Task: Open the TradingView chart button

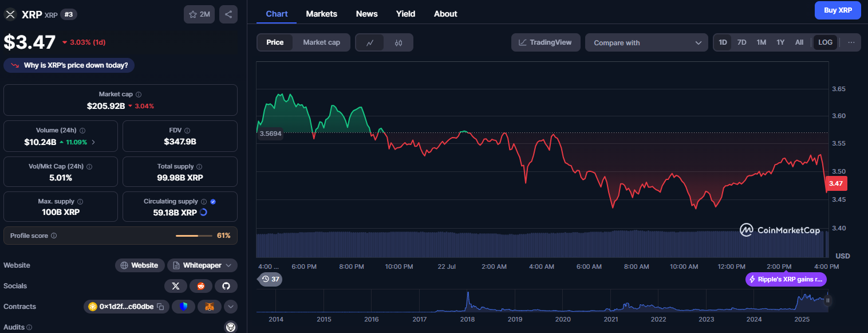Action: pos(546,42)
